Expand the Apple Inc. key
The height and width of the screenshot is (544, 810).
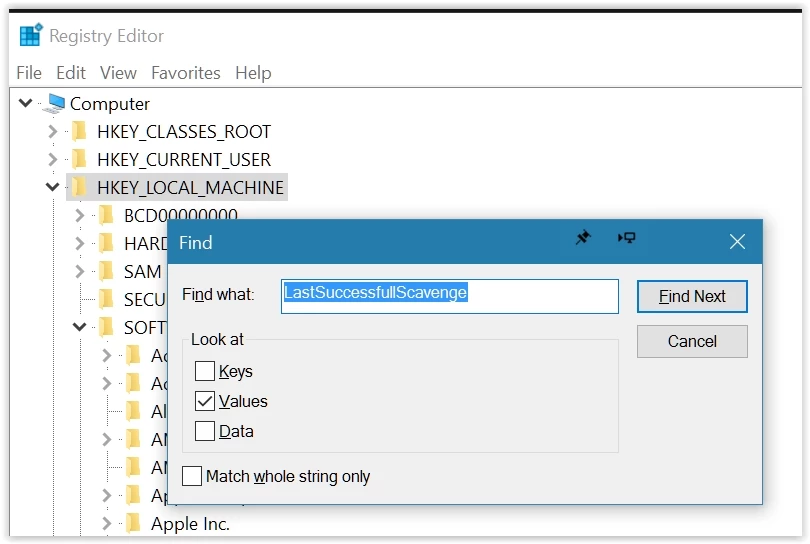tap(106, 523)
